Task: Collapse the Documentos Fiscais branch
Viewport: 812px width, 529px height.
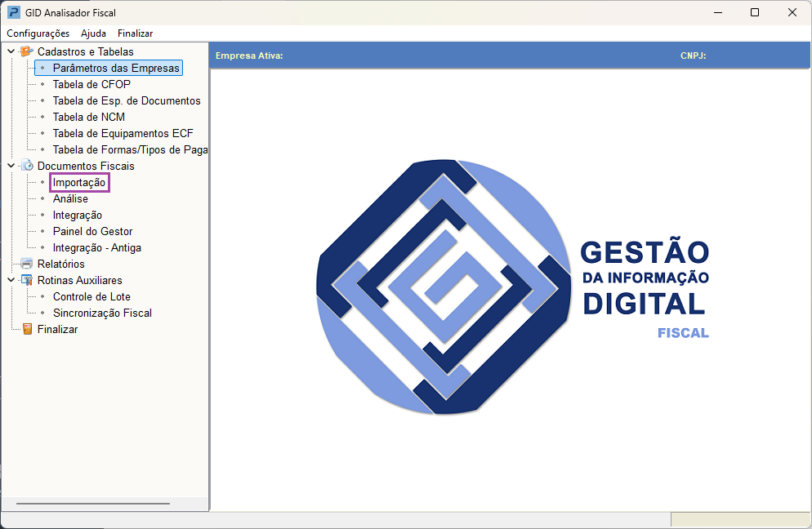Action: pos(11,166)
